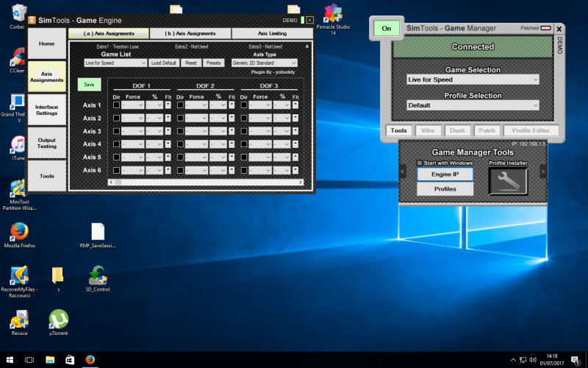Image resolution: width=588 pixels, height=368 pixels.
Task: Click the horizontal scrollbar left arrow
Action: 111,182
